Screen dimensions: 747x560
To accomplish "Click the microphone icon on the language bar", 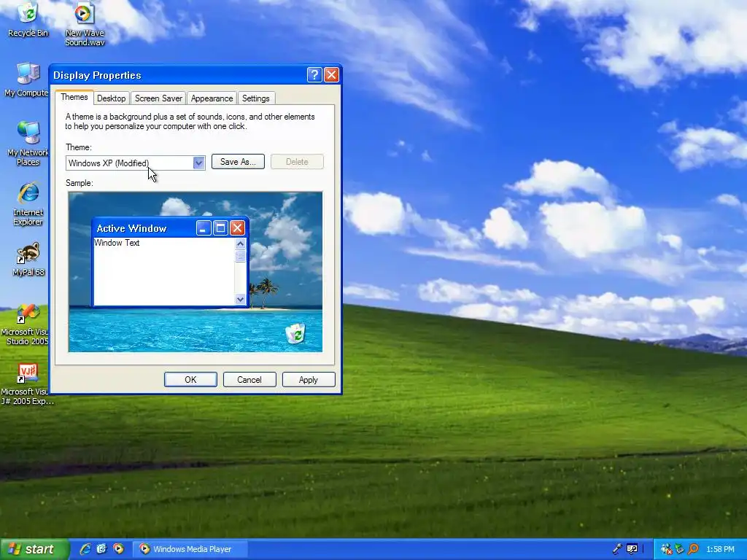I will pyautogui.click(x=617, y=549).
